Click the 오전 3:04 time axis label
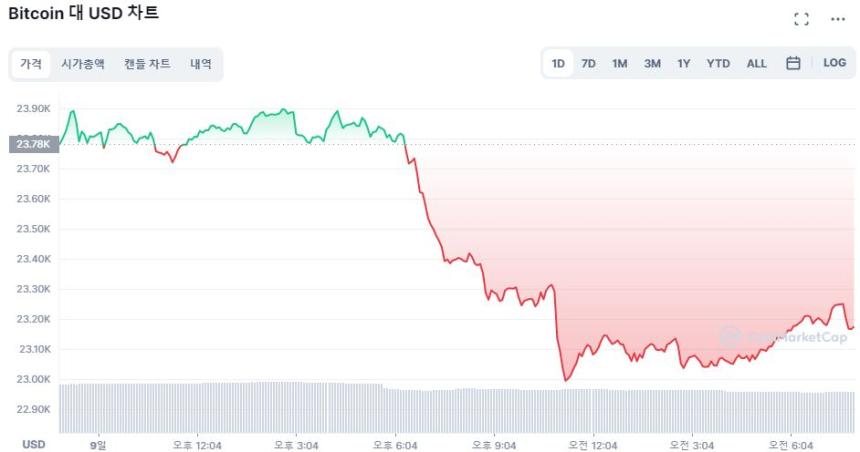 tap(692, 445)
